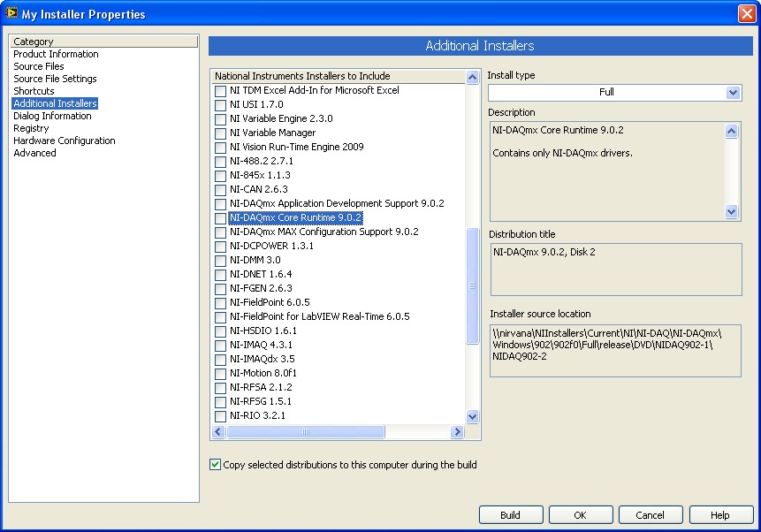Select the NI-RIO 3.2.1 list row
This screenshot has width=761, height=532.
257,416
